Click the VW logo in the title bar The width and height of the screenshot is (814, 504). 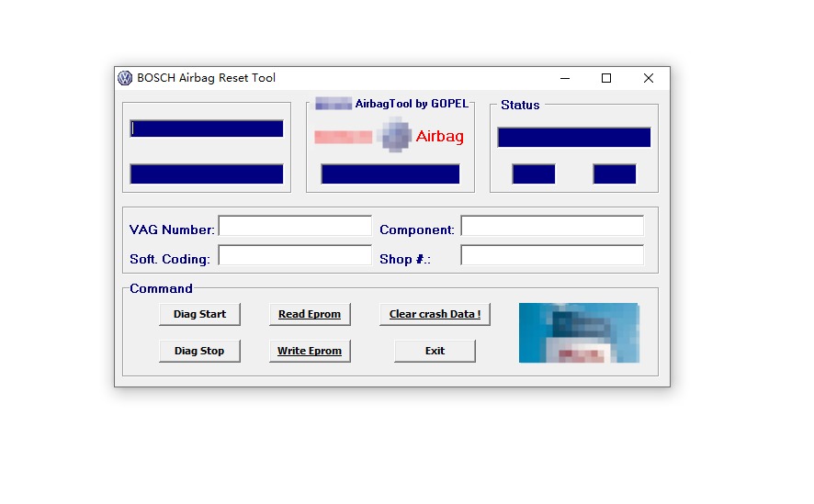point(125,78)
